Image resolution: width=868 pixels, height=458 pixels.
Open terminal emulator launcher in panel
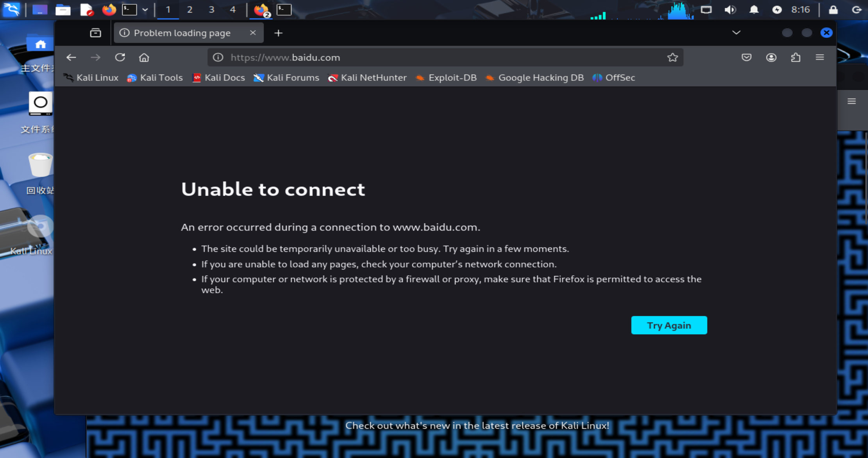tap(129, 9)
